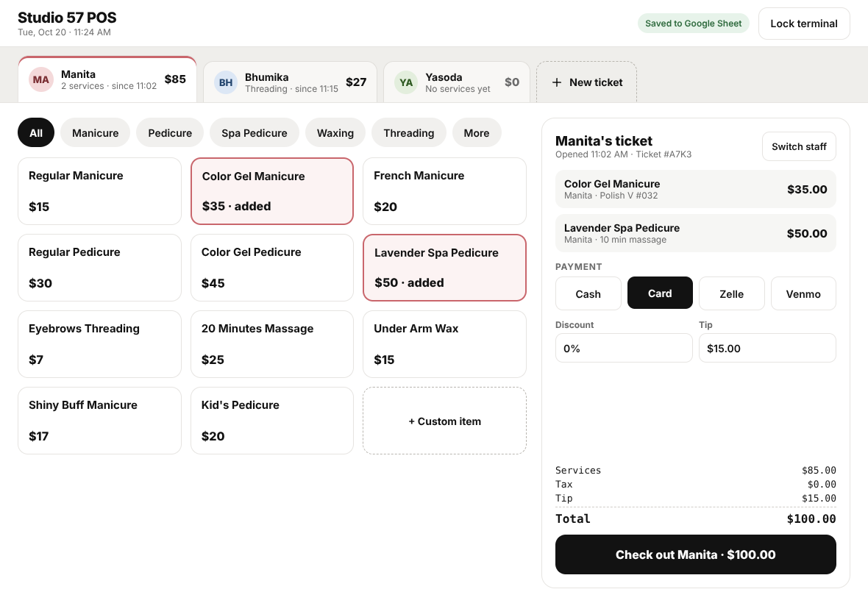Click 'Opened 11:02 AM · Ticket #A7K3' text
This screenshot has height=603, width=868.
[x=623, y=154]
